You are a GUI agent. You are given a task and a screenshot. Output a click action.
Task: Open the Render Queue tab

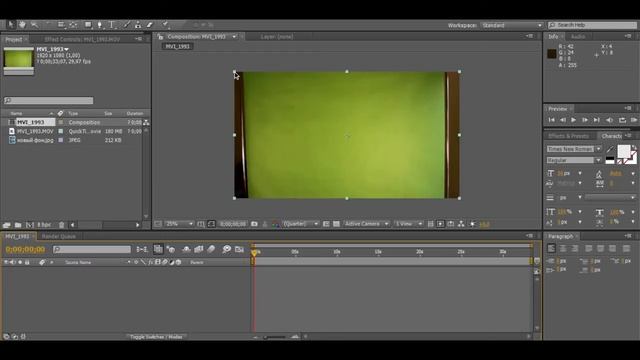coord(58,236)
